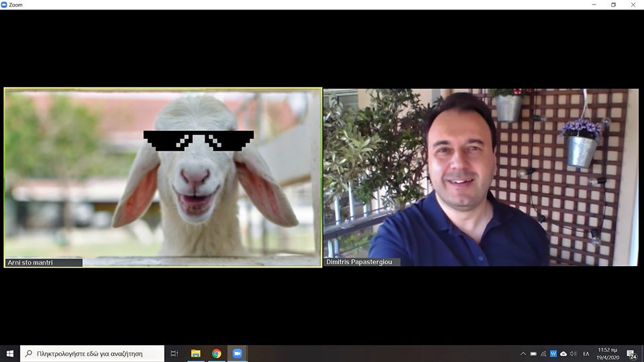This screenshot has width=644, height=362.
Task: Click the battery icon in system tray
Action: (533, 353)
